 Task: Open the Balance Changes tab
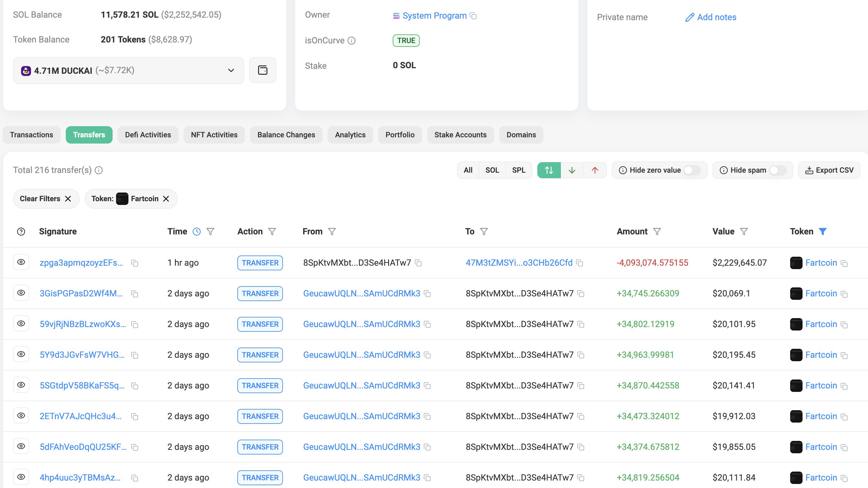tap(286, 135)
